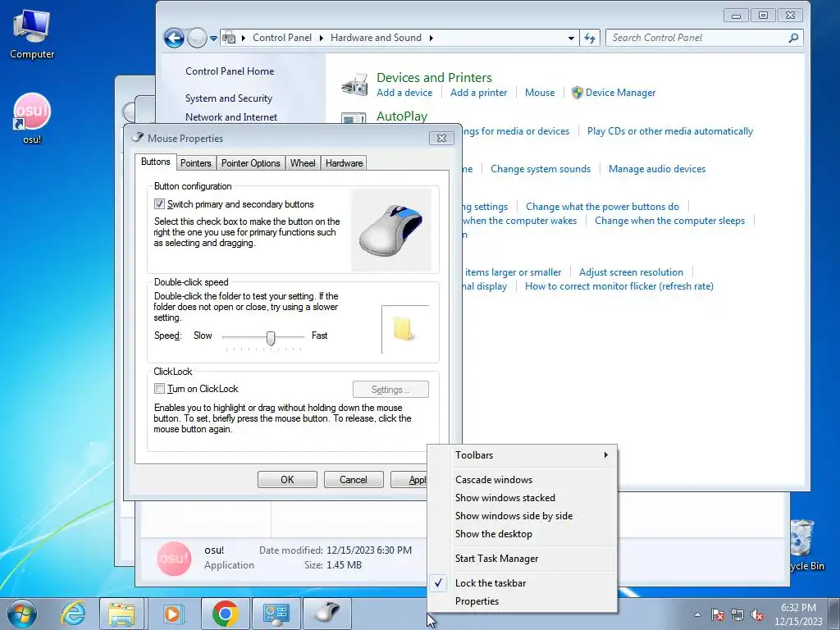
Task: Click the Device Manager shield icon
Action: 577,93
